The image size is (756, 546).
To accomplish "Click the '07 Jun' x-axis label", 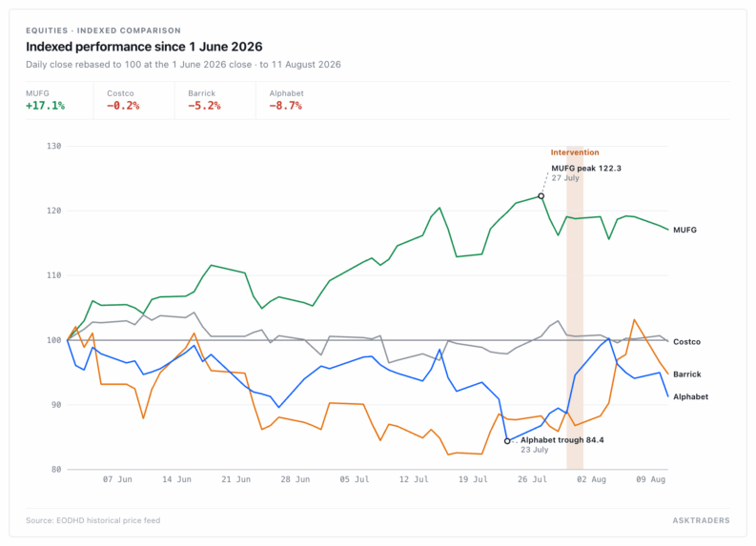I will coord(117,479).
